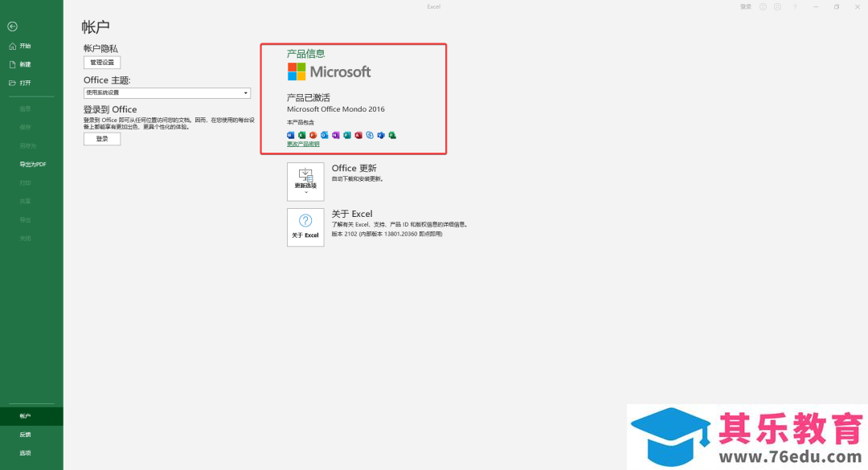The height and width of the screenshot is (470, 868).
Task: Click the 管理设置 button
Action: point(102,63)
